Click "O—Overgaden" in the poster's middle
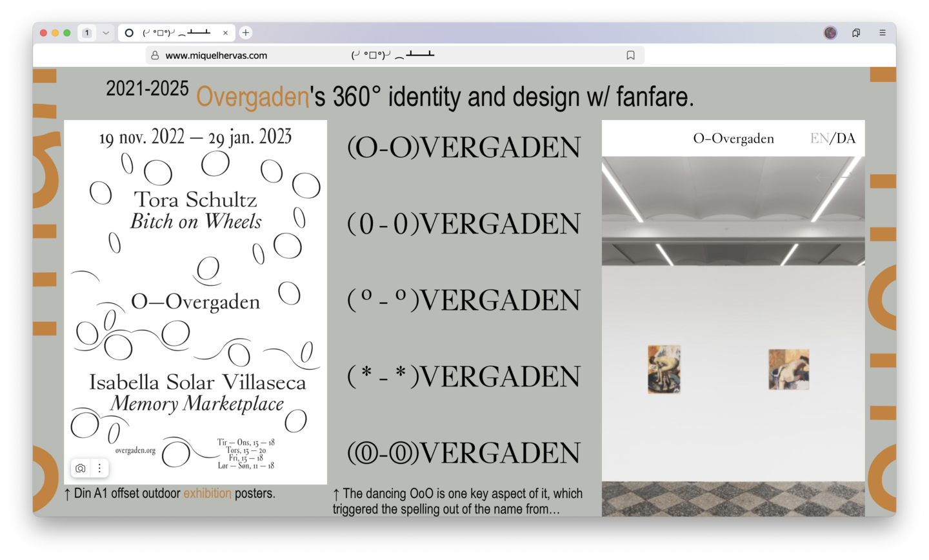Viewport: 929px width, 560px height. tap(195, 301)
